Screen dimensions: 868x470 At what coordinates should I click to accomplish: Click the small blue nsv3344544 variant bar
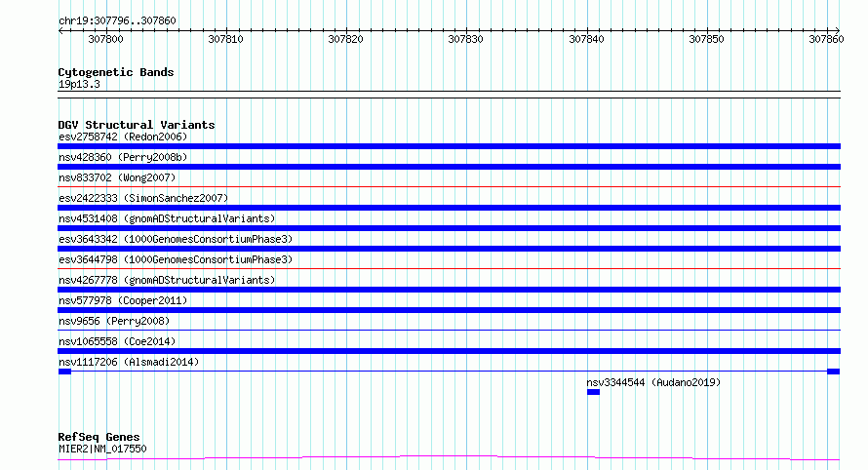click(593, 392)
